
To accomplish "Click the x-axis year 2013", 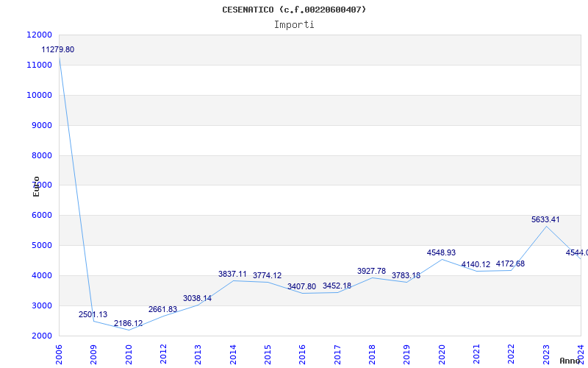I will (198, 354).
